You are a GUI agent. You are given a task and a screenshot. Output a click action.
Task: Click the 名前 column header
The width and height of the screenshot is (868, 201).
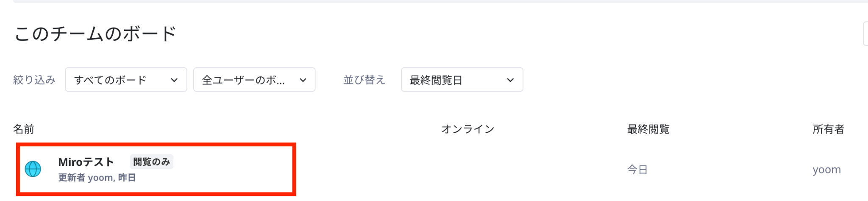pyautogui.click(x=24, y=129)
